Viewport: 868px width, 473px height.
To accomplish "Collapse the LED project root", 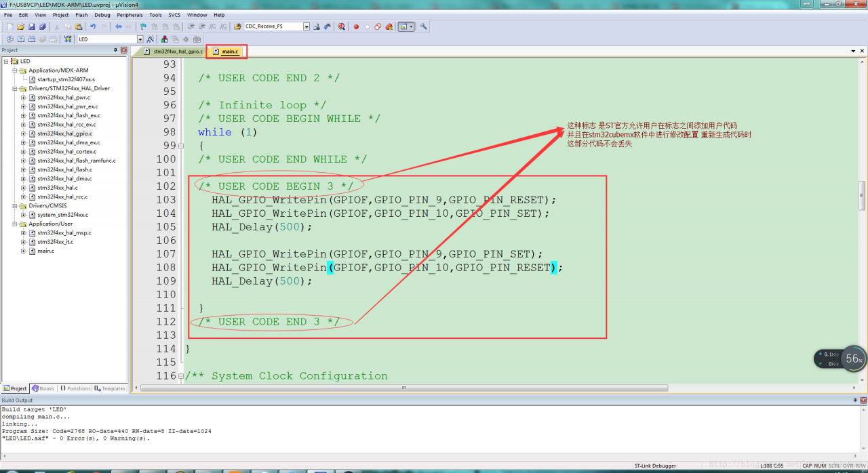I will (x=5, y=61).
